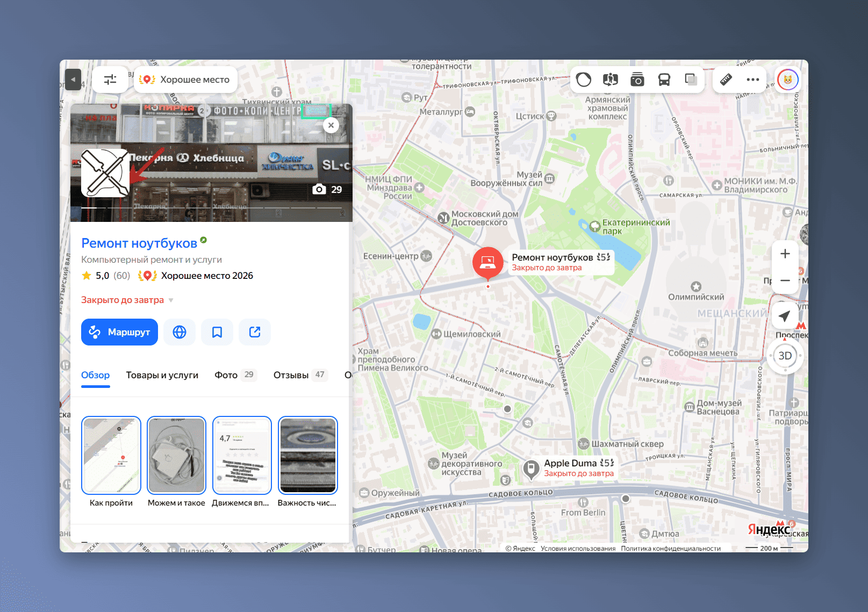Click the green verified owner badge
The image size is (868, 612).
pos(203,240)
